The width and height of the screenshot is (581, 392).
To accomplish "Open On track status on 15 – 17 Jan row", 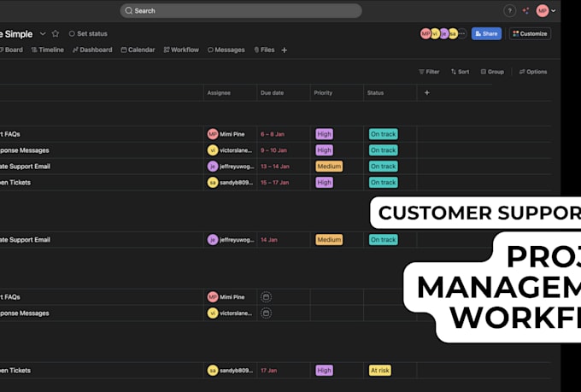I will 383,182.
